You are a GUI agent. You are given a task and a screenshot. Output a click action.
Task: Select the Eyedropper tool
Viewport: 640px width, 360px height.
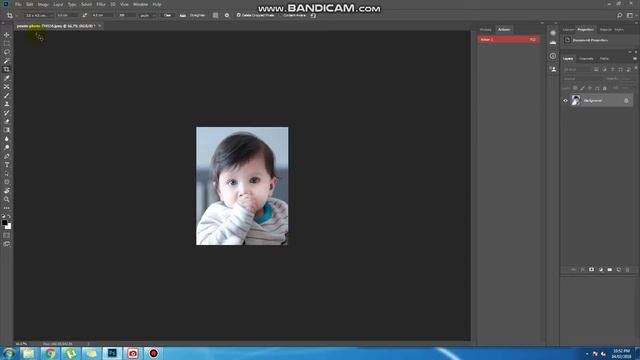pyautogui.click(x=7, y=78)
